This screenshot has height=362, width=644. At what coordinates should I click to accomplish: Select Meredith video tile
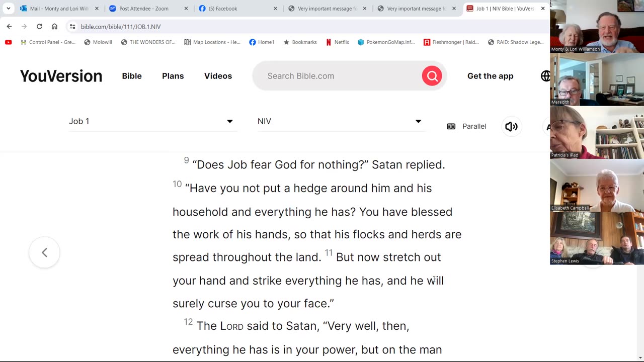coord(597,79)
